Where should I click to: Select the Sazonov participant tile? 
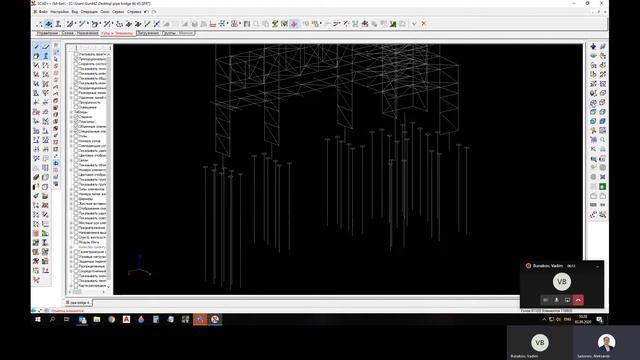(x=606, y=343)
